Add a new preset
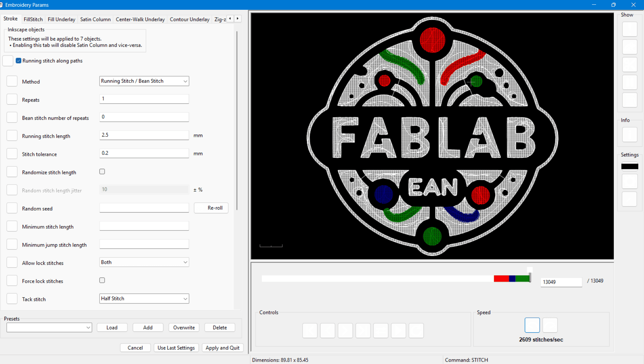Image resolution: width=644 pixels, height=364 pixels. click(148, 328)
